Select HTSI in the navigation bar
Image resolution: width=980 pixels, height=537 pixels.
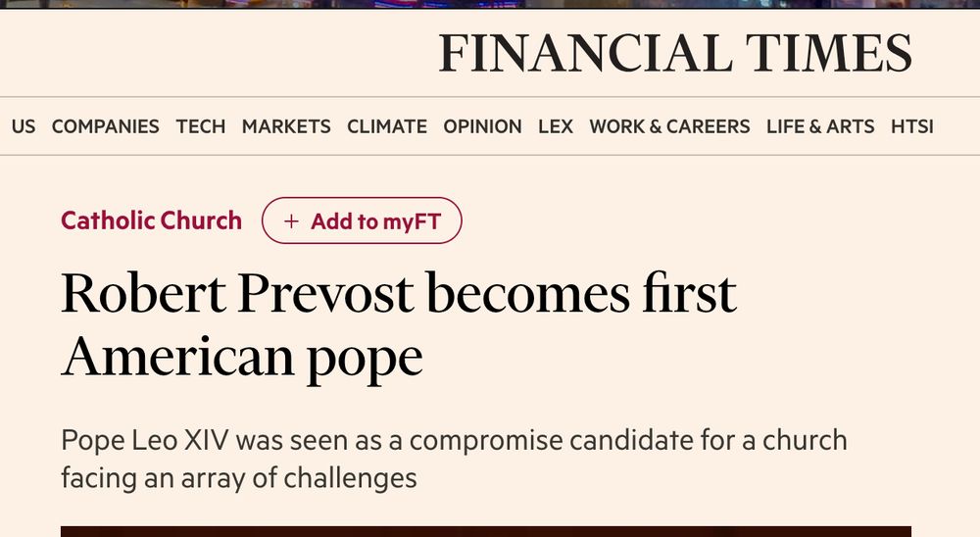(912, 126)
